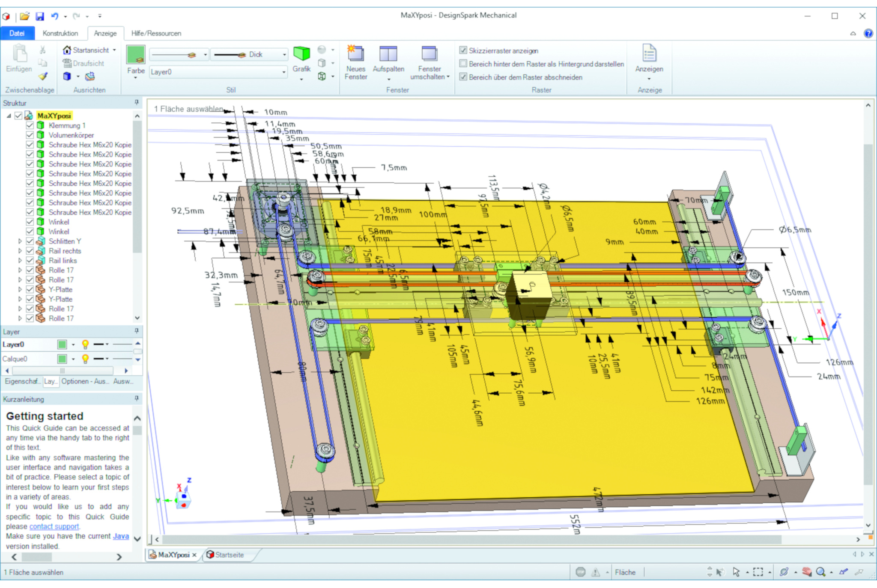Click the Neues Fenster icon

coord(355,54)
